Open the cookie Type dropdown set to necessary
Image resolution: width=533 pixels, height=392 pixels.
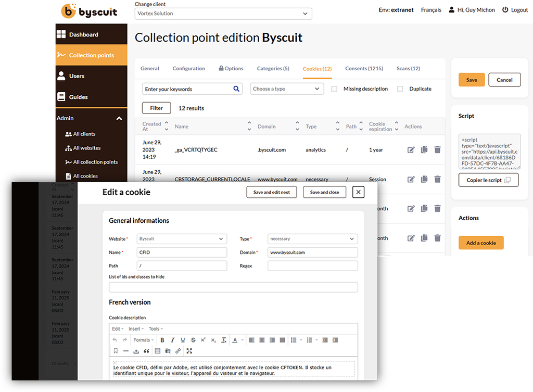[313, 238]
